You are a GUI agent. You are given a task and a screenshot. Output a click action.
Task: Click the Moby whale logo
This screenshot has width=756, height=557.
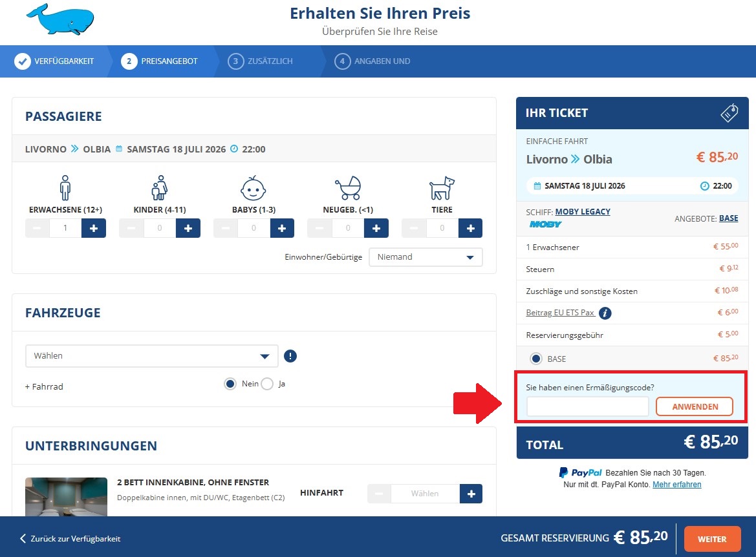point(60,19)
